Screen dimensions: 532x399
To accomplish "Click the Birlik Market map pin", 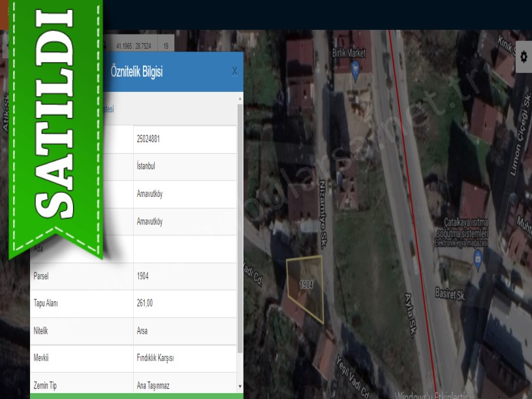I will click(356, 69).
